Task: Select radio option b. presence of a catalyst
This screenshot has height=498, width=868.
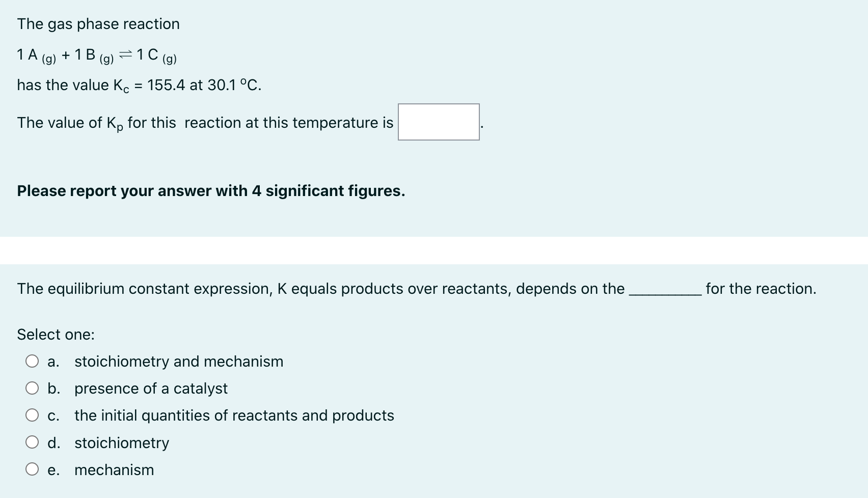Action: click(33, 388)
